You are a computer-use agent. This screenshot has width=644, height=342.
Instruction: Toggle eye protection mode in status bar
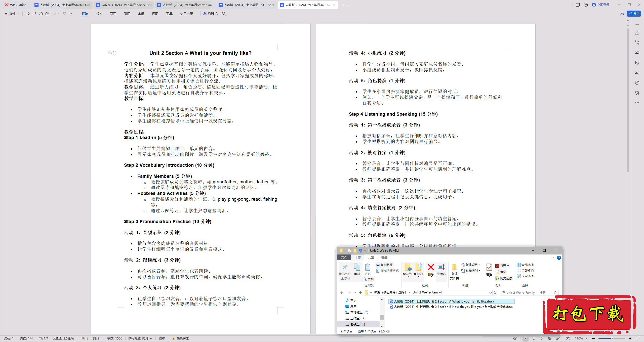click(x=515, y=338)
